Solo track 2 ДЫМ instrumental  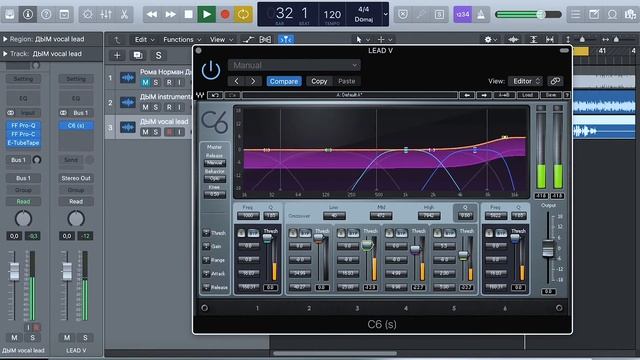tap(156, 107)
